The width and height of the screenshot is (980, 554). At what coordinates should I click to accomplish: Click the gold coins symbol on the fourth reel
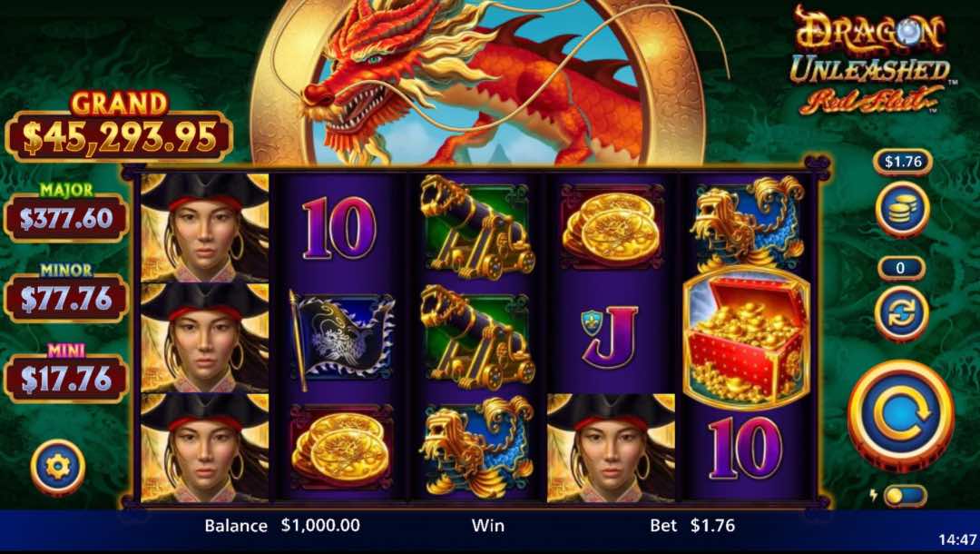(x=612, y=228)
